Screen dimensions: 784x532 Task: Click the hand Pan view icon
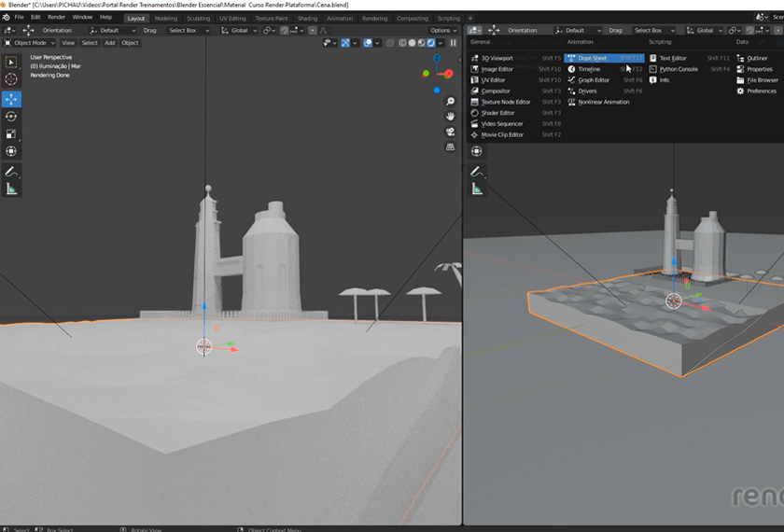450,116
